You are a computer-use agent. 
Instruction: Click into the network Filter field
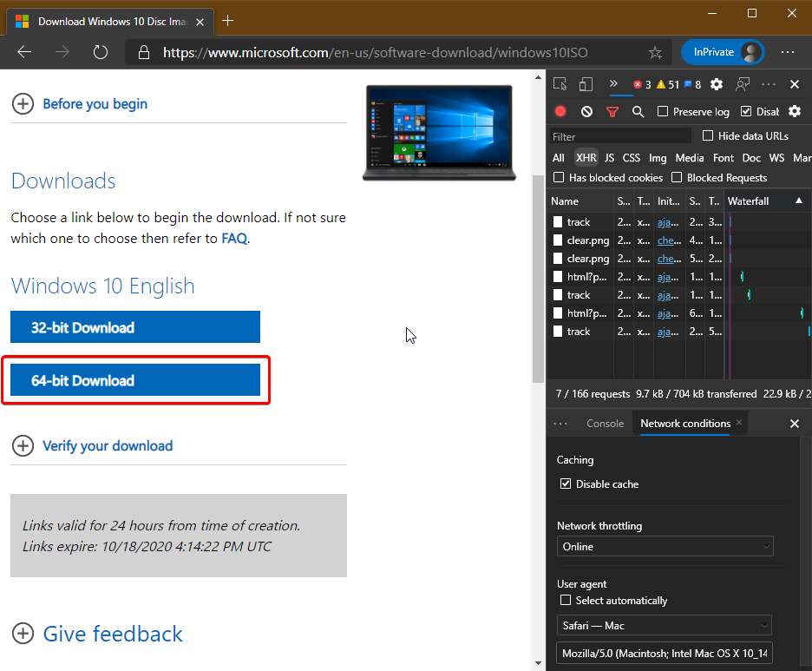pos(620,136)
